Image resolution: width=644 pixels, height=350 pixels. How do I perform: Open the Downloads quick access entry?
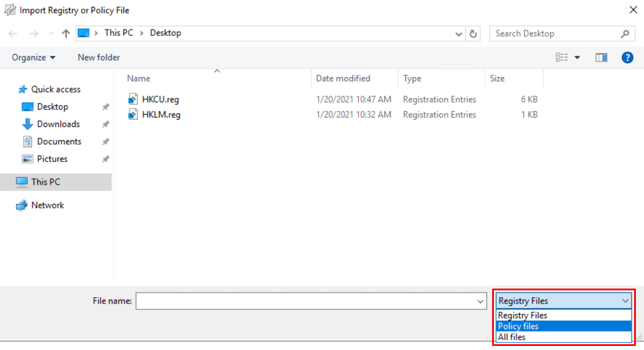coord(56,124)
